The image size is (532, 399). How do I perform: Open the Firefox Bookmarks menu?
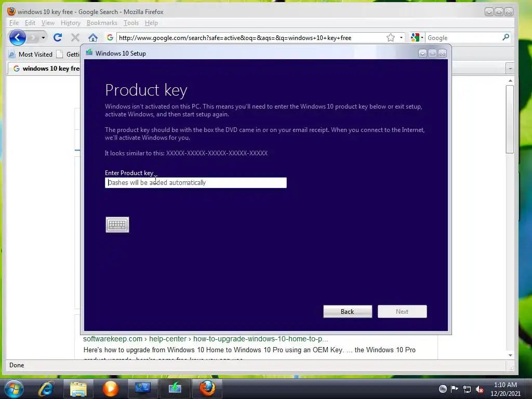(102, 23)
